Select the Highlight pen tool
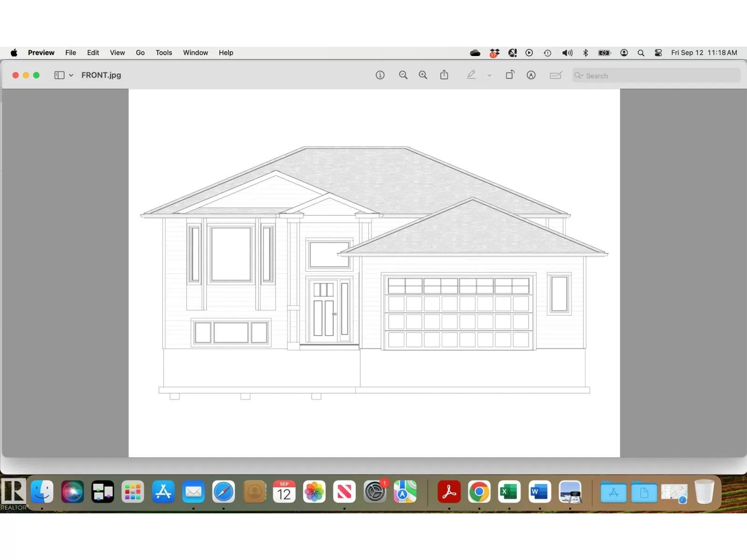 coord(471,75)
